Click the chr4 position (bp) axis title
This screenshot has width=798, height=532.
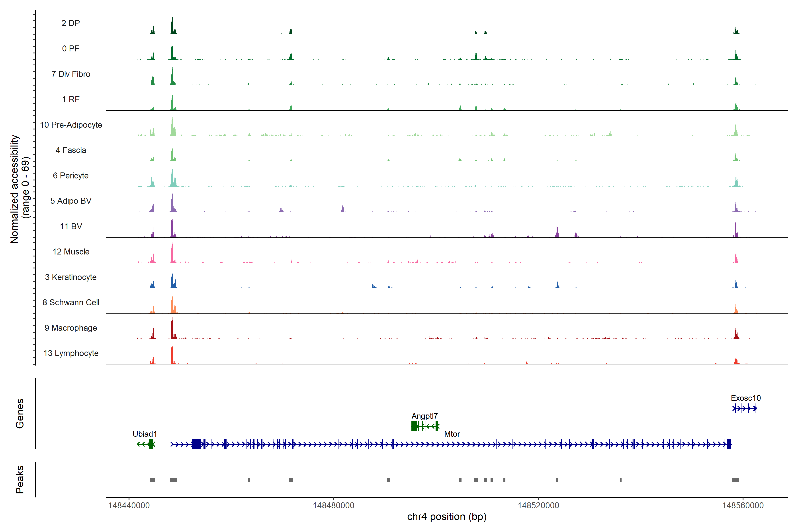coord(446,517)
